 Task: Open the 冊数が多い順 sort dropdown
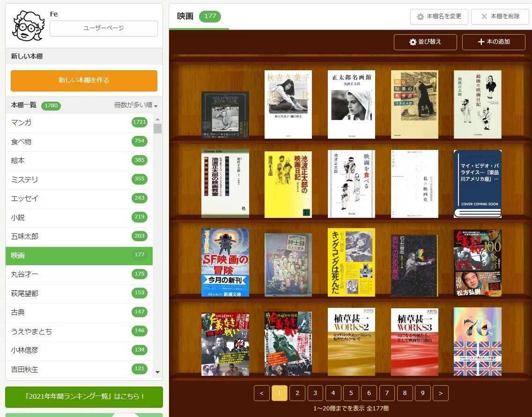click(x=136, y=105)
